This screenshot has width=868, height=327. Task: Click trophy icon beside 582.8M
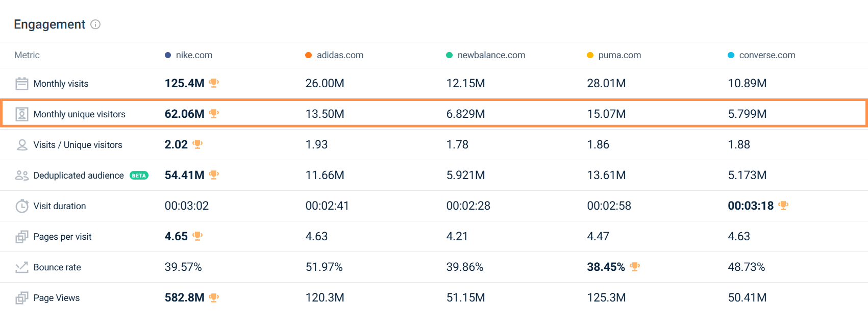214,297
